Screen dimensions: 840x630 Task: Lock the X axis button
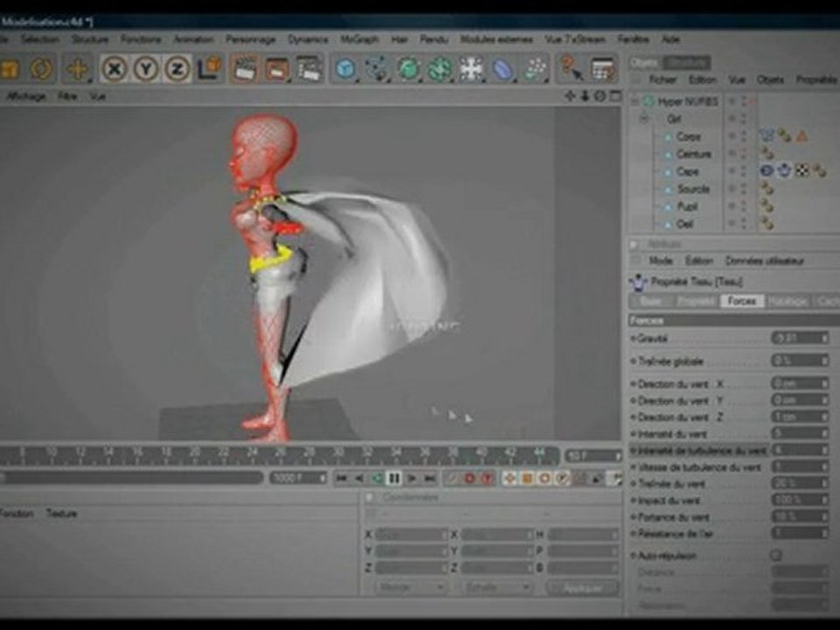pos(114,68)
